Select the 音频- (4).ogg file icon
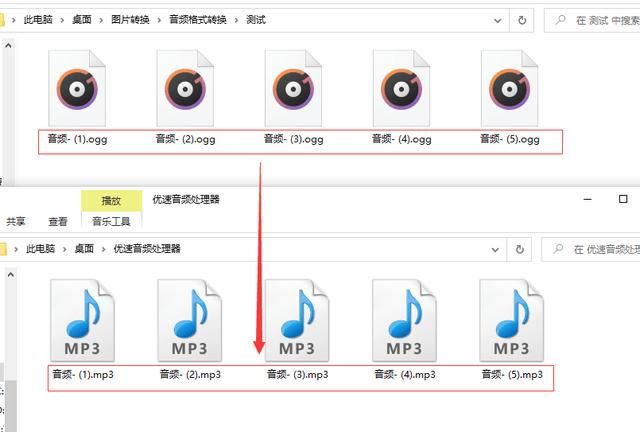The width and height of the screenshot is (640, 432). pos(401,88)
